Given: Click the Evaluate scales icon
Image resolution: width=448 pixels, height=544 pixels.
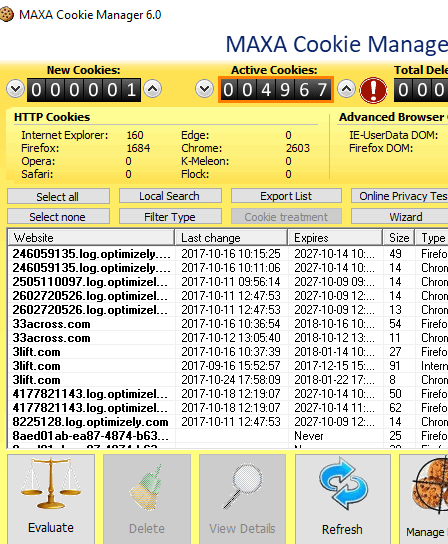Looking at the screenshot, I should point(51,484).
